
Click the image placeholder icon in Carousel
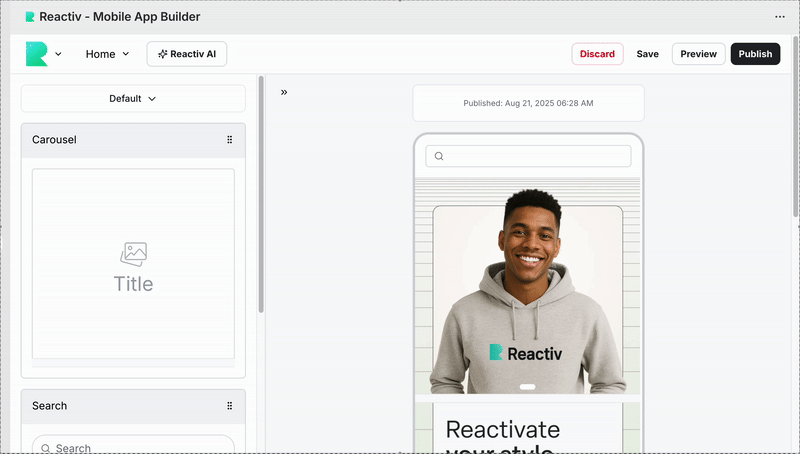point(133,254)
